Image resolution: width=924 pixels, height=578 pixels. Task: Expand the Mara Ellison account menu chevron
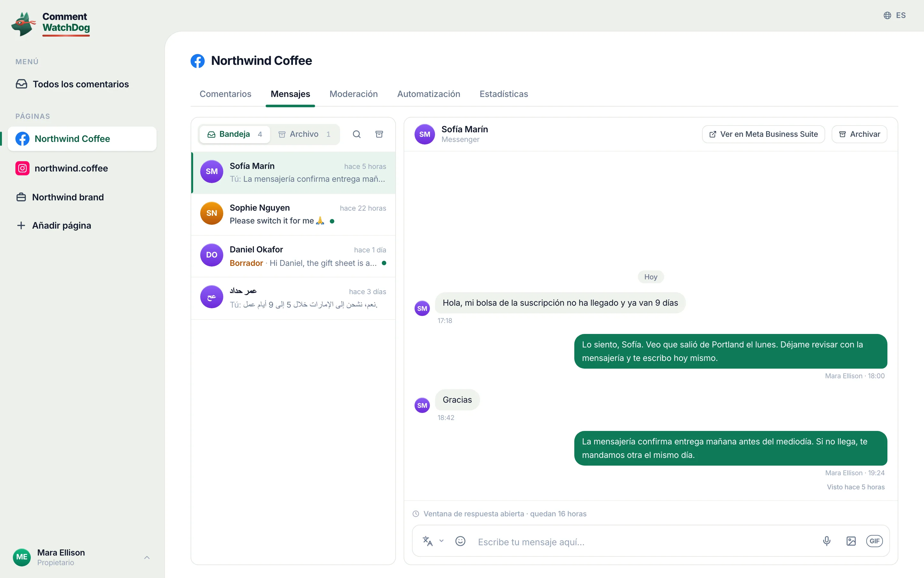pos(147,557)
